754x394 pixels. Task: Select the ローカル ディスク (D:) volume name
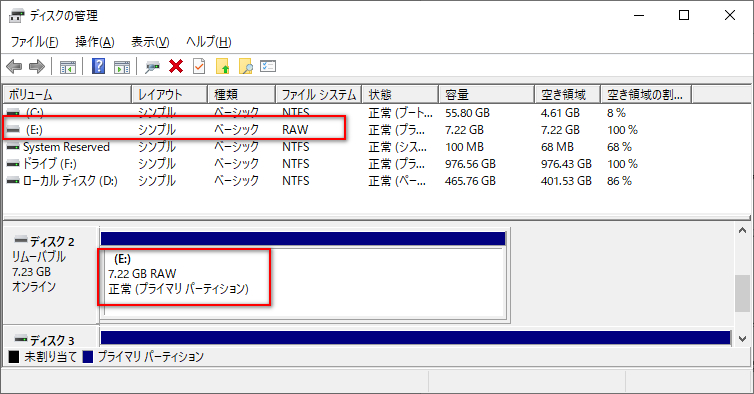click(x=70, y=181)
